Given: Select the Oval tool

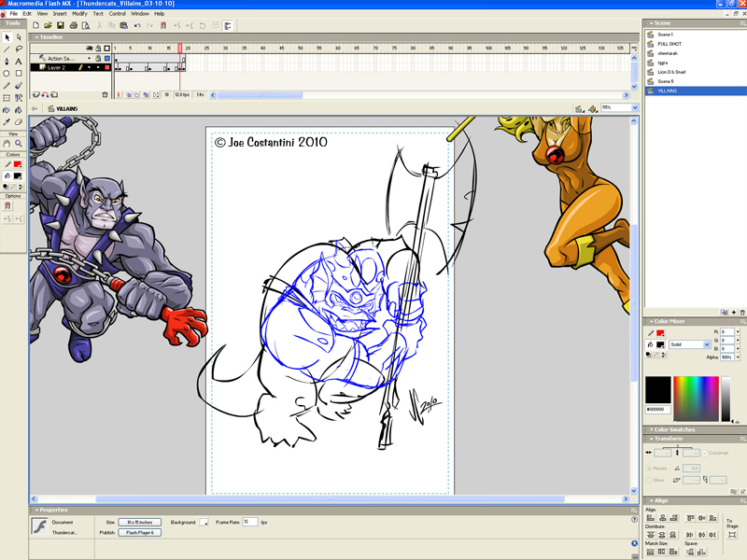Looking at the screenshot, I should tap(7, 74).
